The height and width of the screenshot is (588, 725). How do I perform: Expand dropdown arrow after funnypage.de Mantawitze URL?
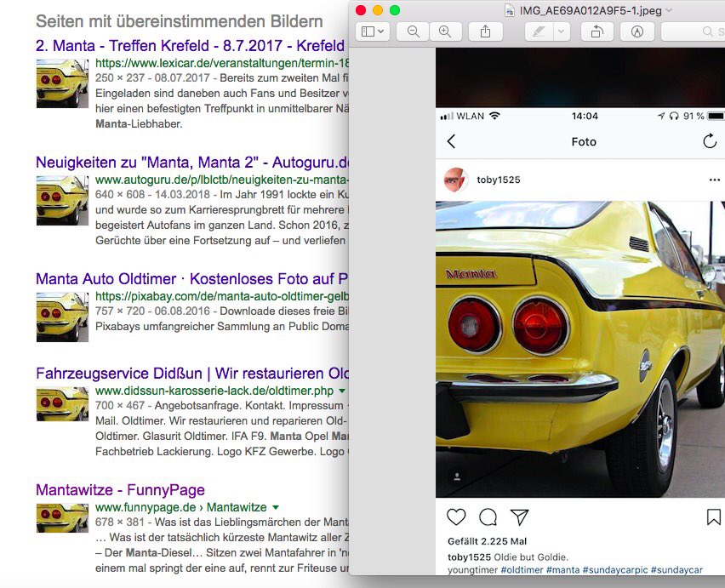pos(276,507)
